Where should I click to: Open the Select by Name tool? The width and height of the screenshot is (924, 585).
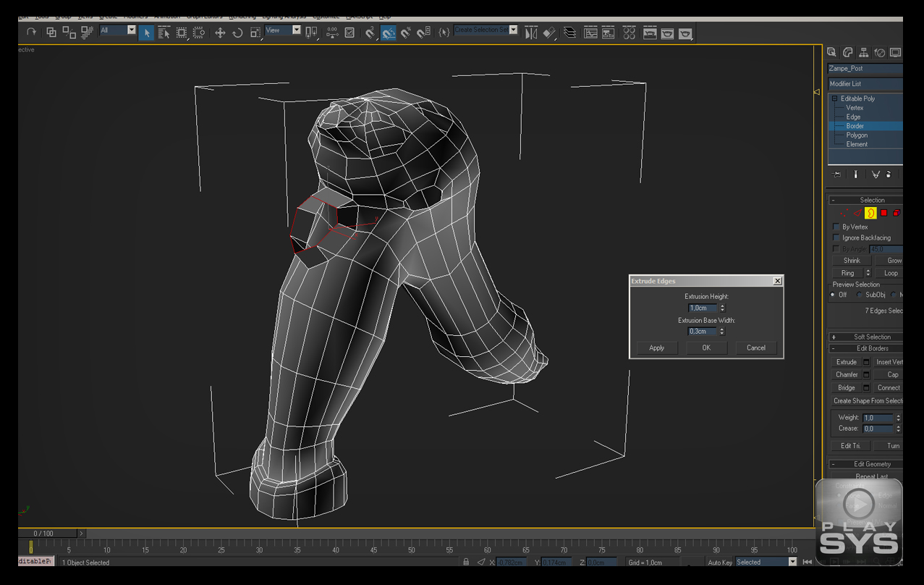[164, 32]
